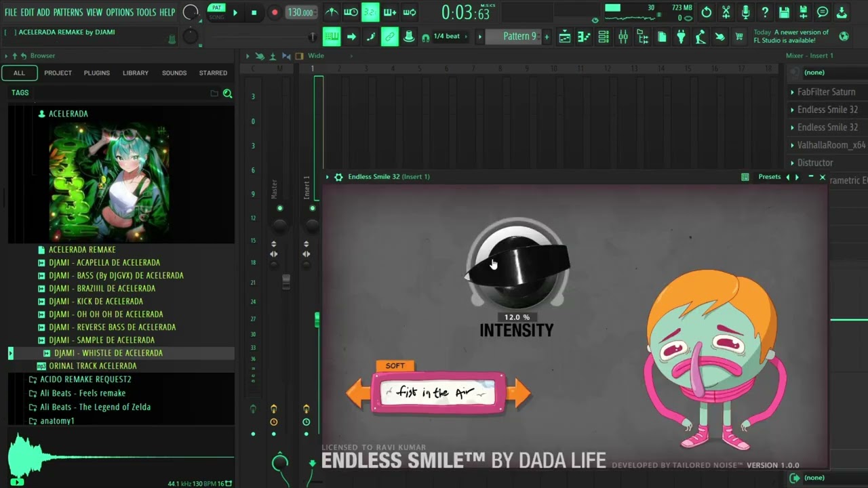868x488 pixels.
Task: Click the one-click audio recording microphone
Action: click(745, 12)
